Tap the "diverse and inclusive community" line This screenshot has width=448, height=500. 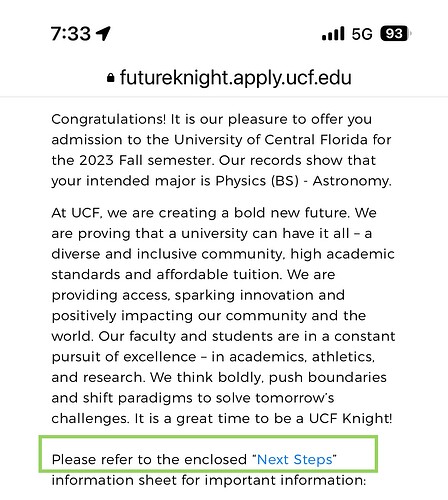point(168,254)
